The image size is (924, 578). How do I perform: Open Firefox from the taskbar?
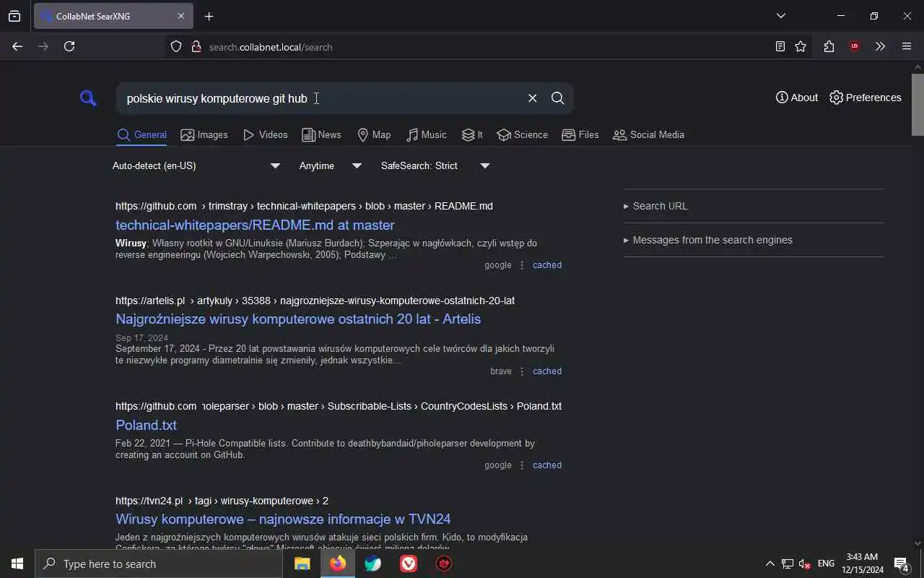tap(338, 564)
